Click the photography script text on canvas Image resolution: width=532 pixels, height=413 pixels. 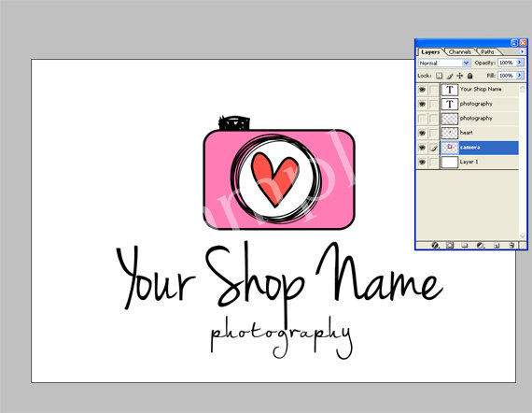[281, 337]
